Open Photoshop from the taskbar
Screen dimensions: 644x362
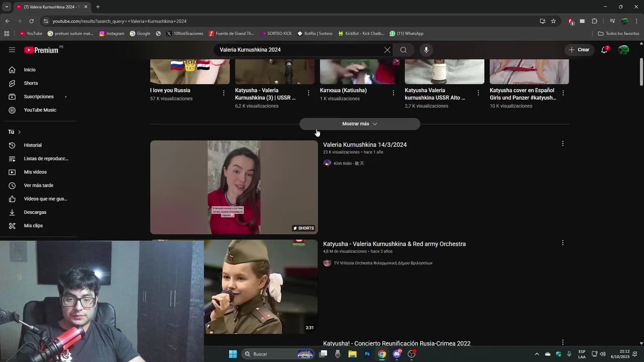click(367, 354)
